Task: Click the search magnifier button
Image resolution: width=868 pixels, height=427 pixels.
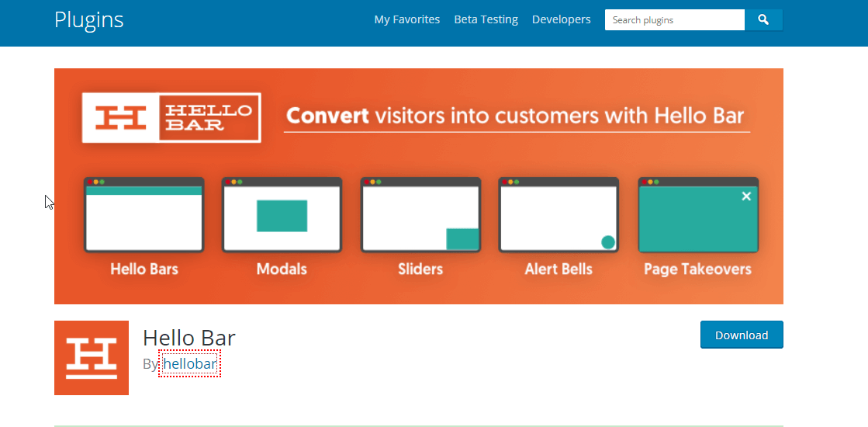Action: (763, 20)
